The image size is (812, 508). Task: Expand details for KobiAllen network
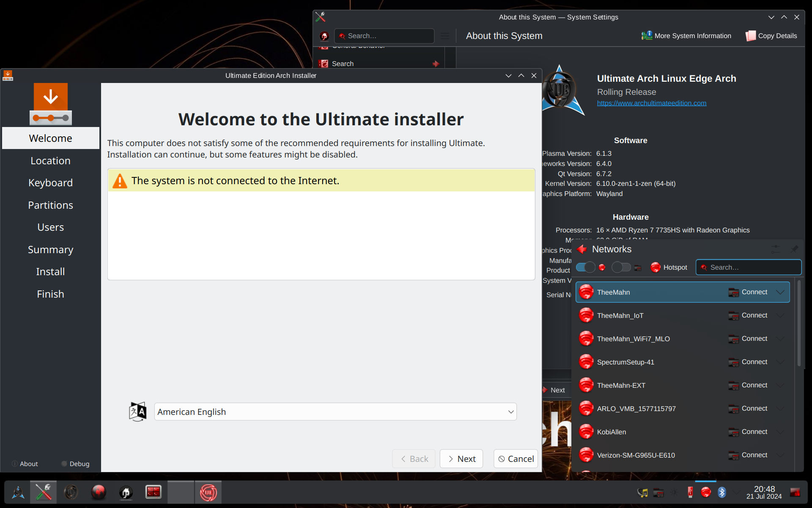(x=780, y=432)
